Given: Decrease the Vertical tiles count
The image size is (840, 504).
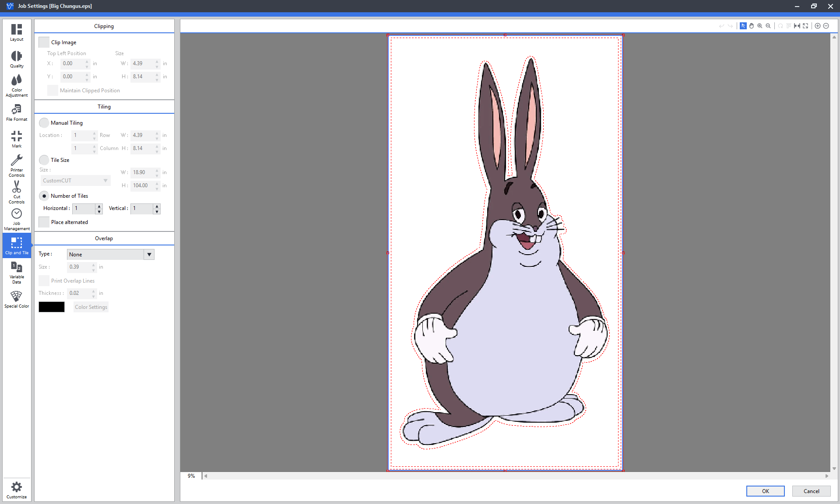Looking at the screenshot, I should click(x=157, y=212).
